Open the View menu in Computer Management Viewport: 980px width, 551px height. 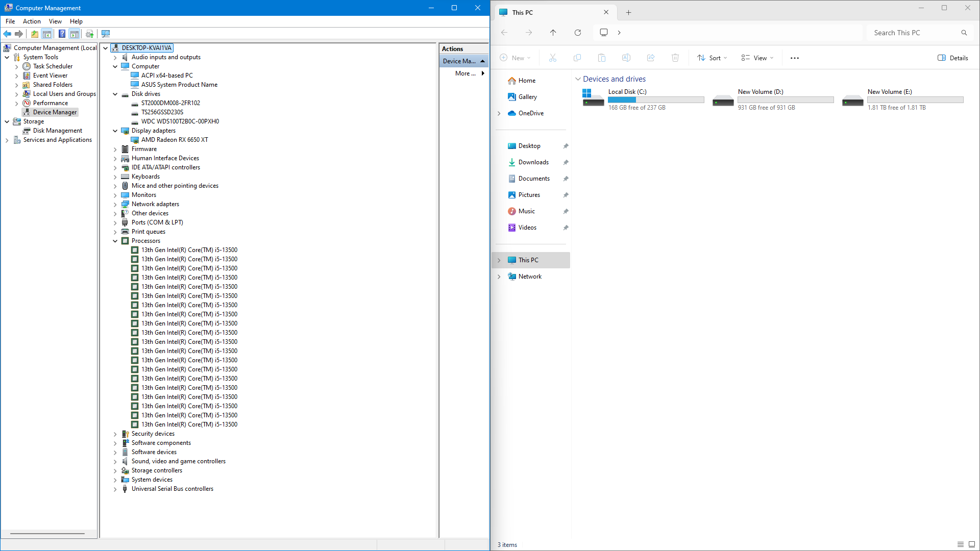click(55, 21)
